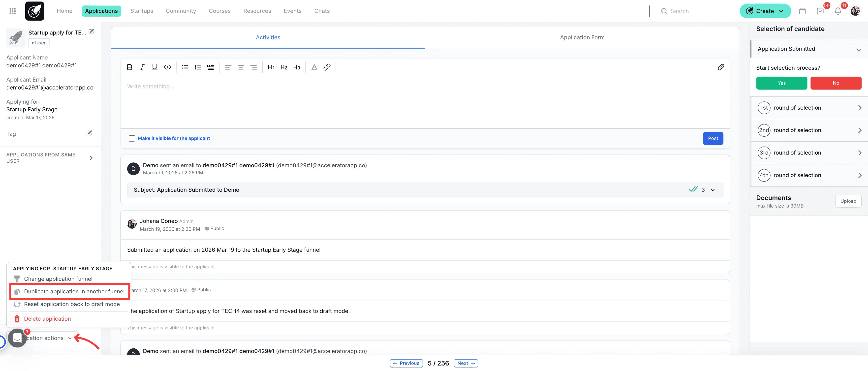
Task: Click the attachment paperclip icon
Action: 721,67
